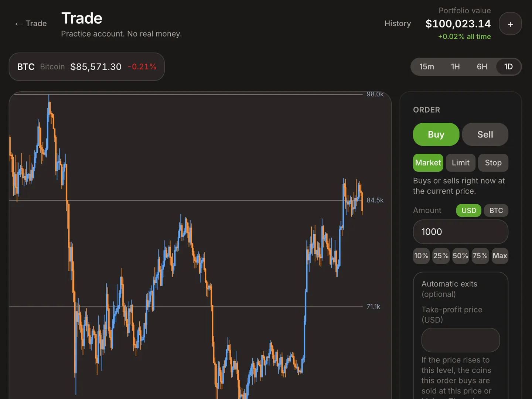532x399 pixels.
Task: Open the BTC Bitcoin asset selector
Action: click(x=87, y=67)
